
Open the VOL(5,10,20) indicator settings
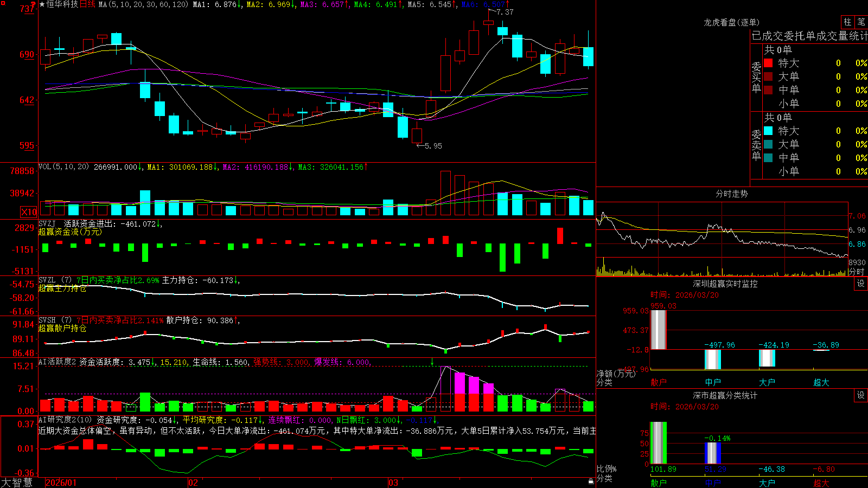(63, 167)
